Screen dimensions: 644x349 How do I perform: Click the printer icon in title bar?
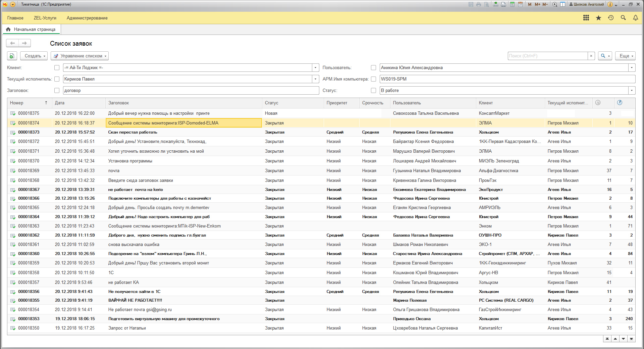[479, 4]
